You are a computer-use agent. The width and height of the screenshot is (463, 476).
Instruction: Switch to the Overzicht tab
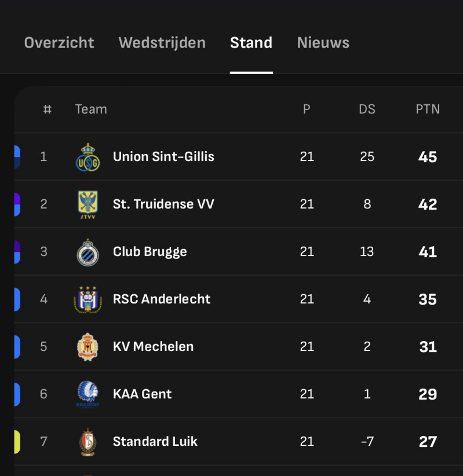click(59, 43)
